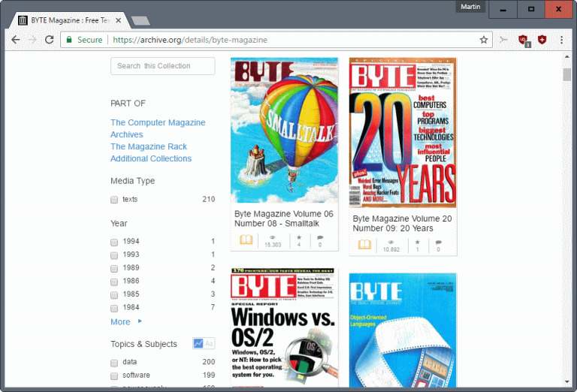Check the 1994 year filter
Screen dimensions: 577x392
(114, 243)
